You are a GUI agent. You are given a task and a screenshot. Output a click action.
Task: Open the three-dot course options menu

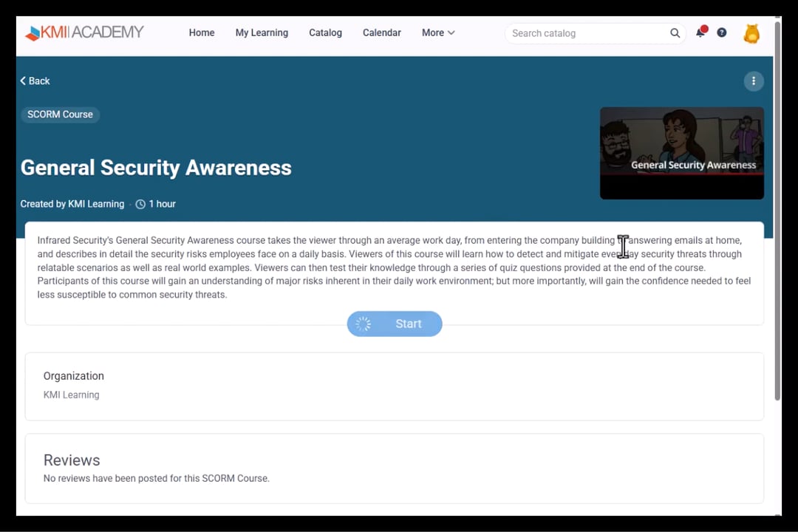754,81
